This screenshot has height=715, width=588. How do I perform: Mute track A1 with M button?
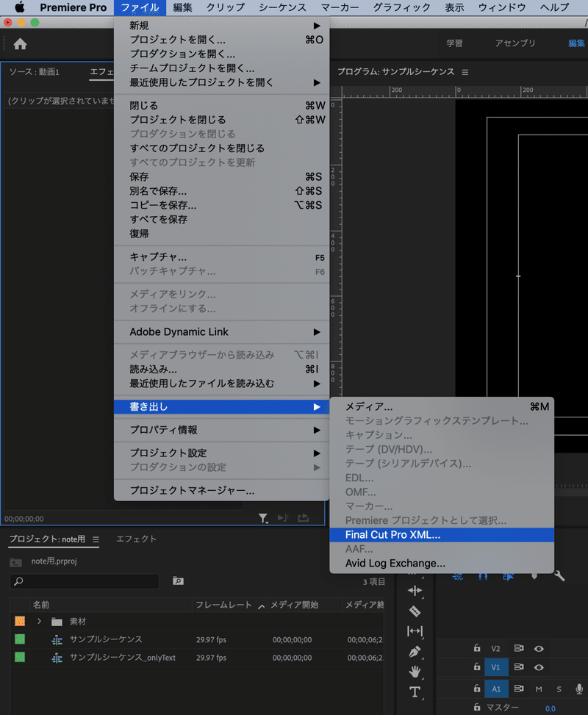coord(539,689)
